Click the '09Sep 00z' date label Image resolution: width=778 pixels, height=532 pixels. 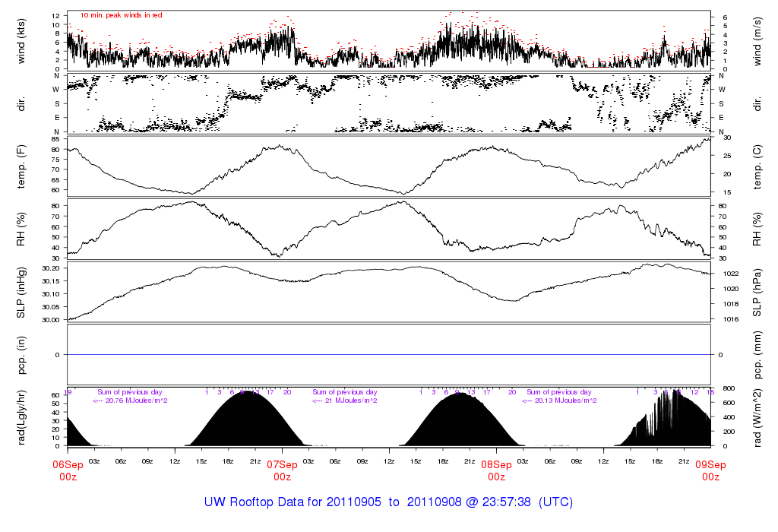(710, 470)
